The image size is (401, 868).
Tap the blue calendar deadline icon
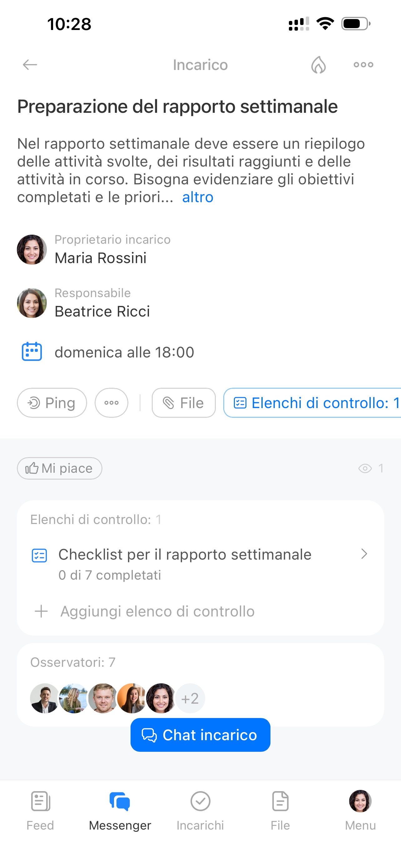click(x=32, y=352)
